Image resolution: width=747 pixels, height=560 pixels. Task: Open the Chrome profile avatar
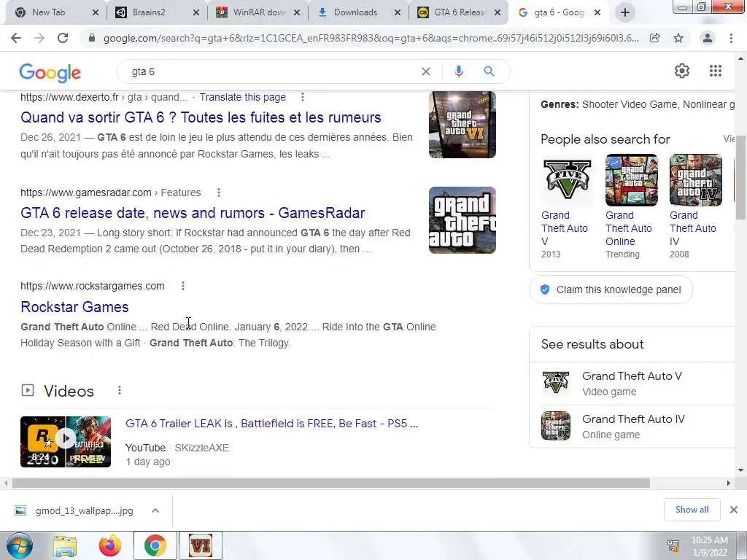(708, 38)
